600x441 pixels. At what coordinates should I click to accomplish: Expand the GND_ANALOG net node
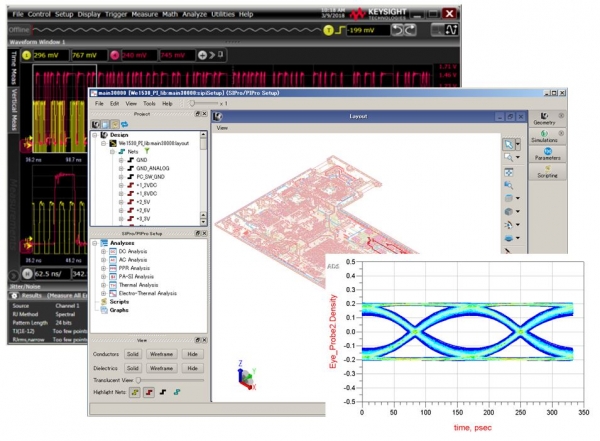(x=121, y=167)
